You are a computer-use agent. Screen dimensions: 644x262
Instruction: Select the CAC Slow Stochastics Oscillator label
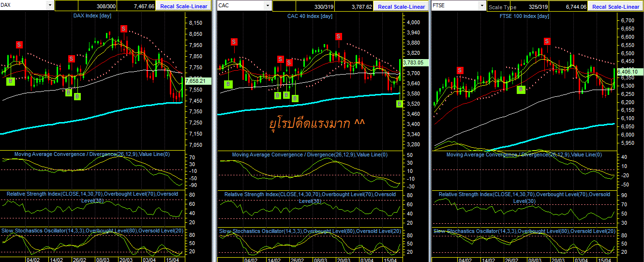pyautogui.click(x=310, y=231)
